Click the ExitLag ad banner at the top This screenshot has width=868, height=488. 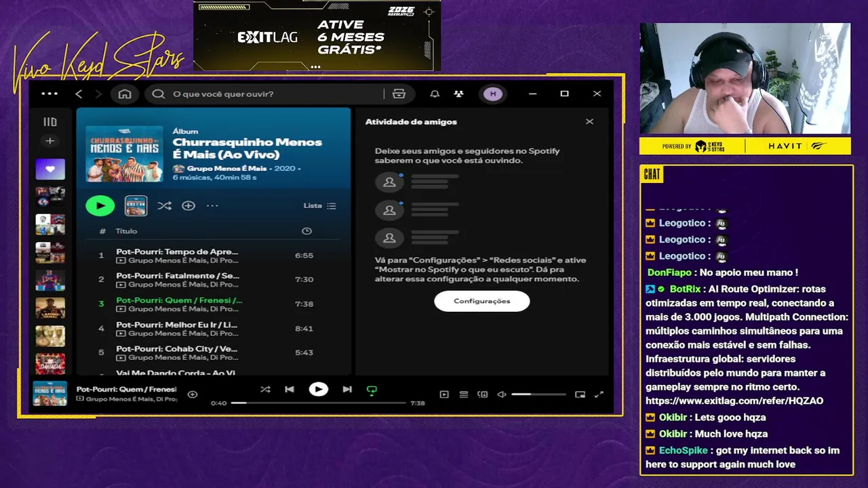point(317,36)
